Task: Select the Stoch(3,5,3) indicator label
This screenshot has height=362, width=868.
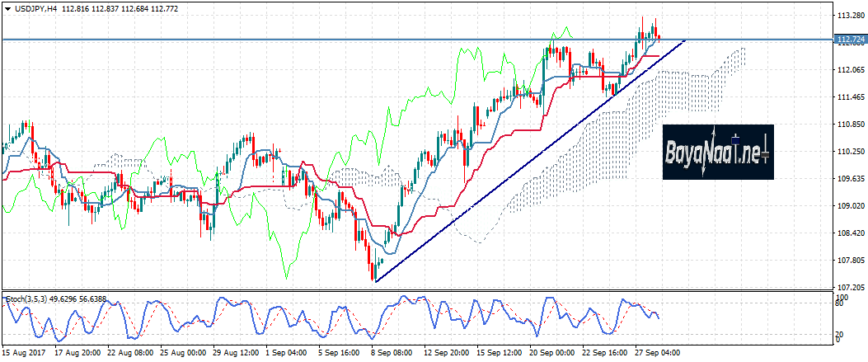Action: point(23,298)
